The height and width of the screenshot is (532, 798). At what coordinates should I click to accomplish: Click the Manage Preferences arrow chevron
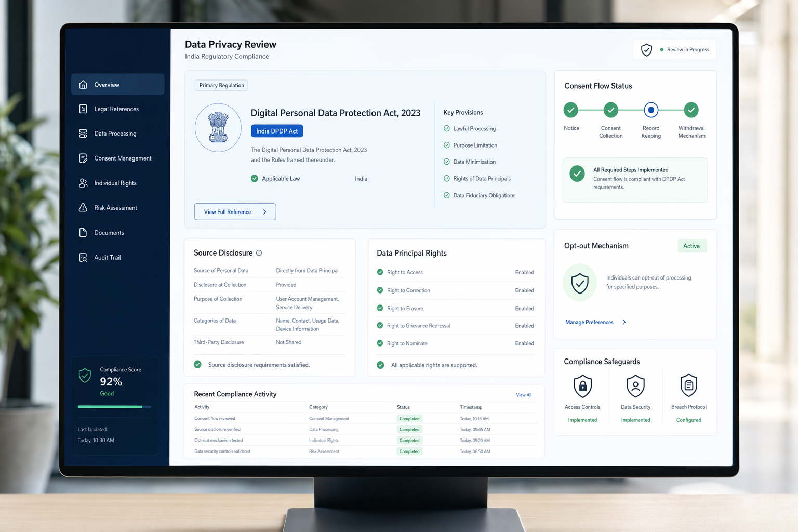[x=624, y=322]
